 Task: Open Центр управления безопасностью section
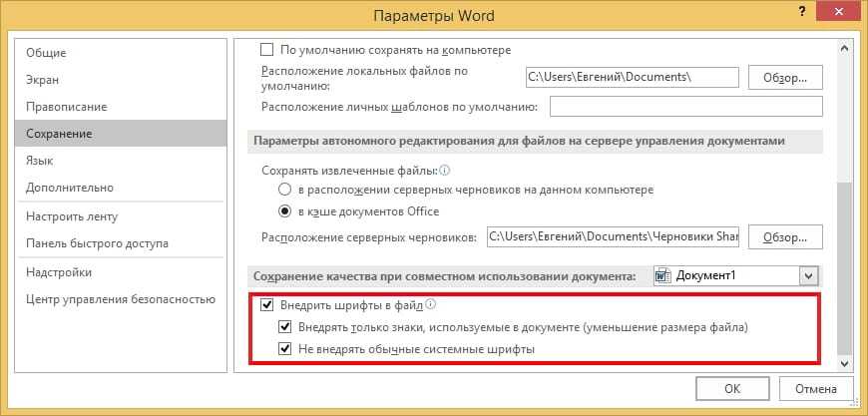click(x=121, y=299)
